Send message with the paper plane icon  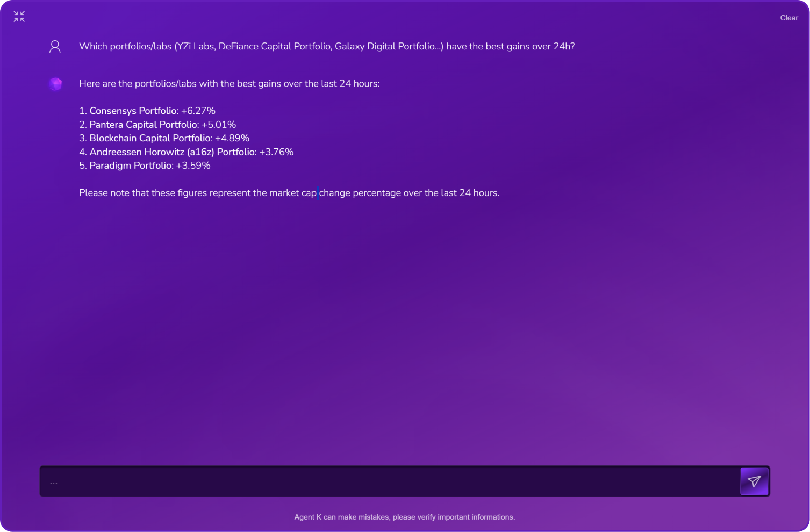[x=754, y=481]
